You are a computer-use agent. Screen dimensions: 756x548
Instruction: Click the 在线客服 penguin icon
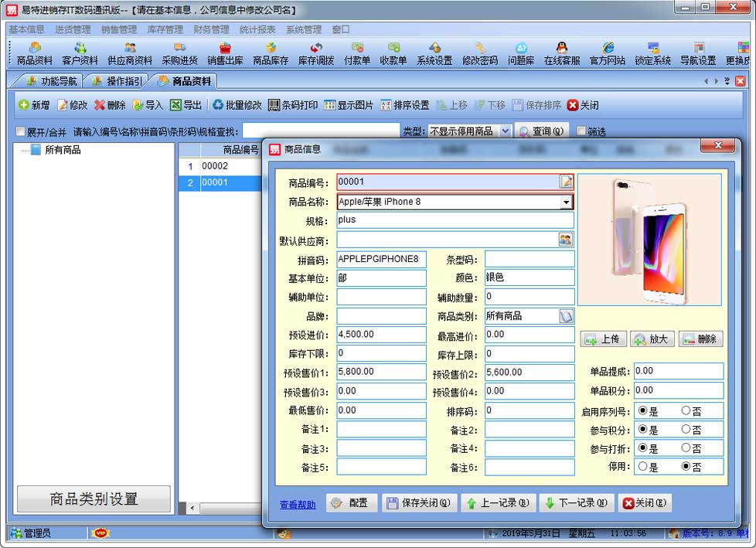561,53
